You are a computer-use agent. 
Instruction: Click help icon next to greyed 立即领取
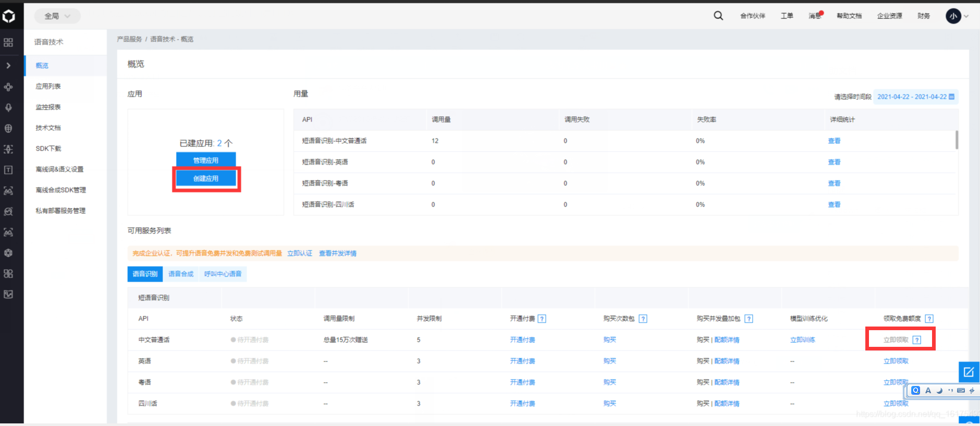917,340
